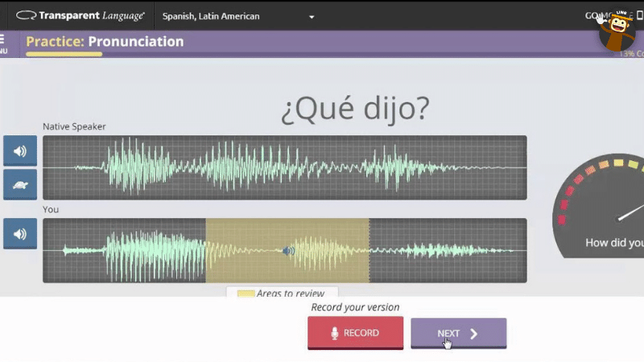
Task: Click the phrase ¿Qué dijo?
Action: click(x=355, y=109)
